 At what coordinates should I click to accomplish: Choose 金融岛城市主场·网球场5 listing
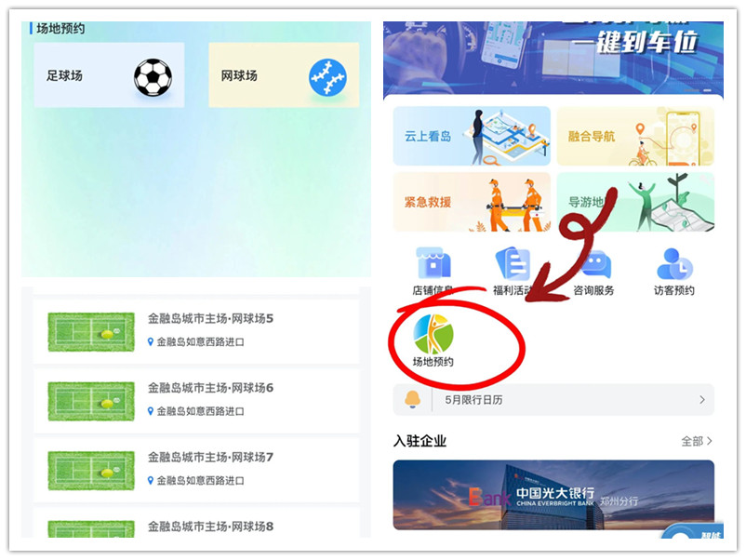pos(196,331)
